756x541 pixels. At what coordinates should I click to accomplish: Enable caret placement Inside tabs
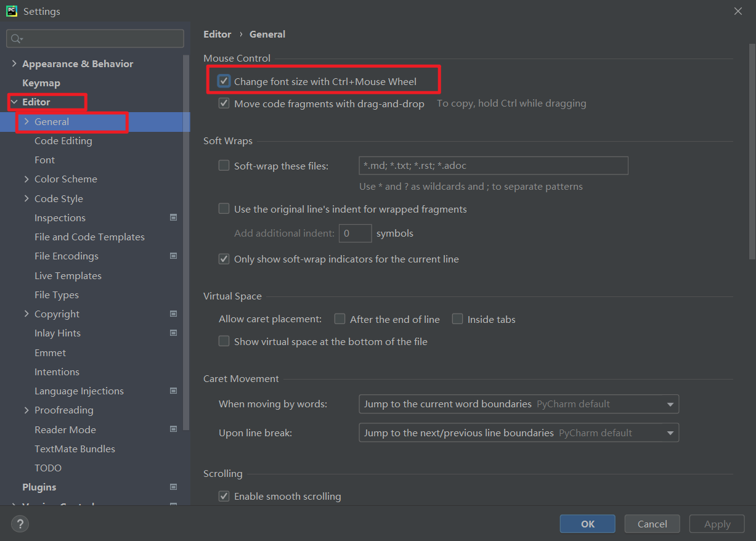[457, 319]
